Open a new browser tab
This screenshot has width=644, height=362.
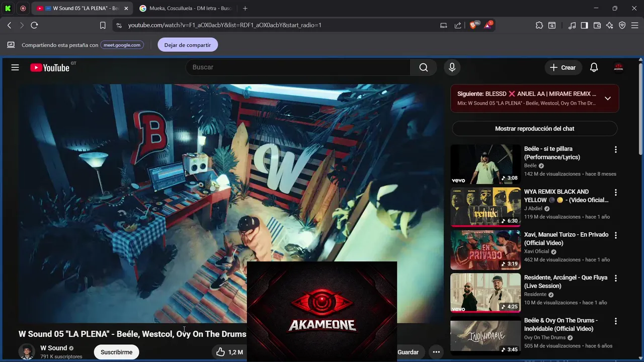[x=245, y=9]
